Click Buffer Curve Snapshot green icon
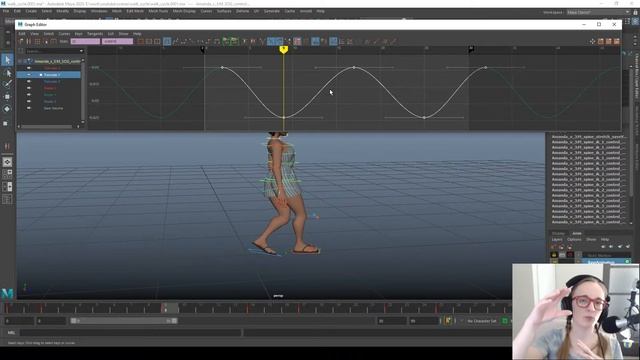The image size is (640, 360). pyautogui.click(x=226, y=41)
